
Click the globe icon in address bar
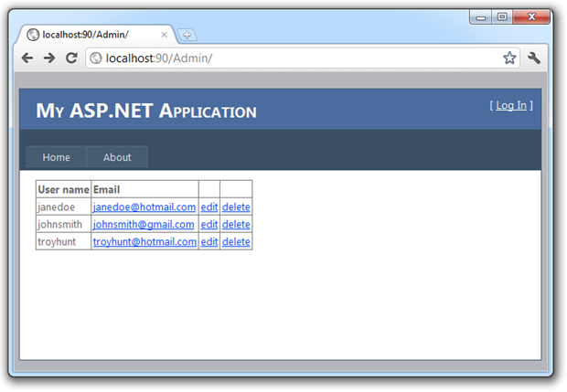(x=96, y=58)
